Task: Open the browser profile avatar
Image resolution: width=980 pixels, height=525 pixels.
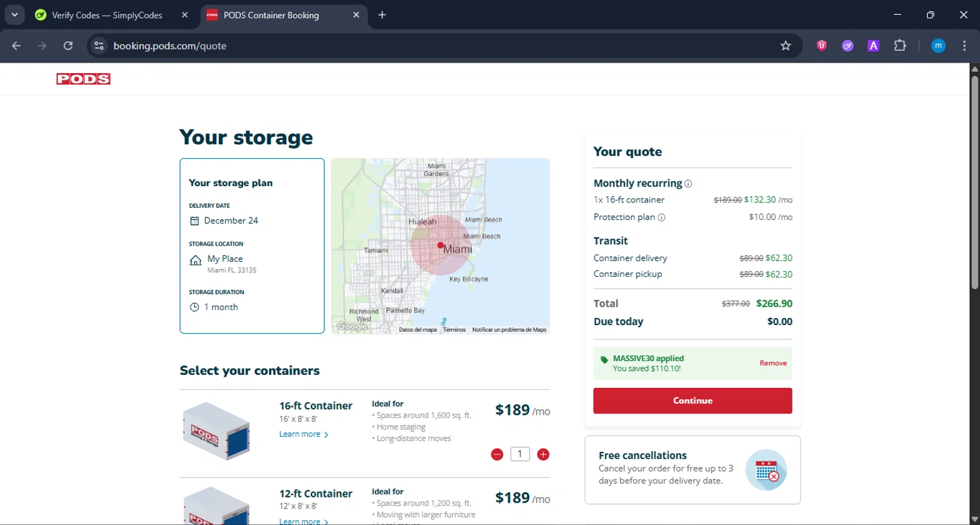Action: [938, 46]
